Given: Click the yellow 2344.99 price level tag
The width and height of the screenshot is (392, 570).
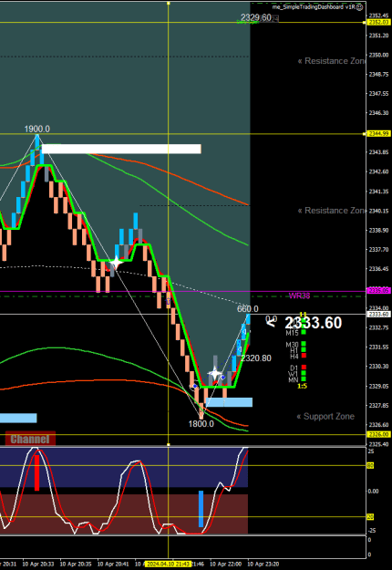Looking at the screenshot, I should (378, 134).
